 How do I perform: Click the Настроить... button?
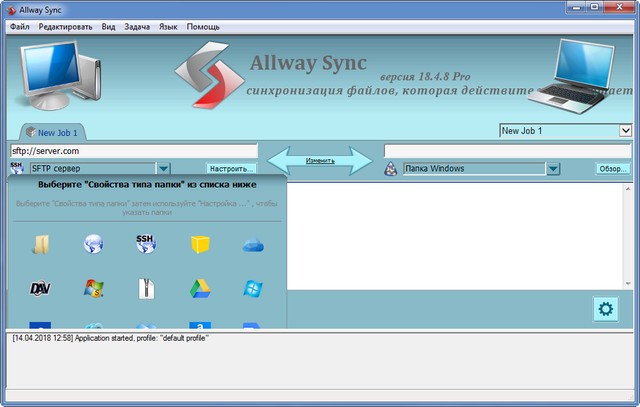click(x=231, y=169)
